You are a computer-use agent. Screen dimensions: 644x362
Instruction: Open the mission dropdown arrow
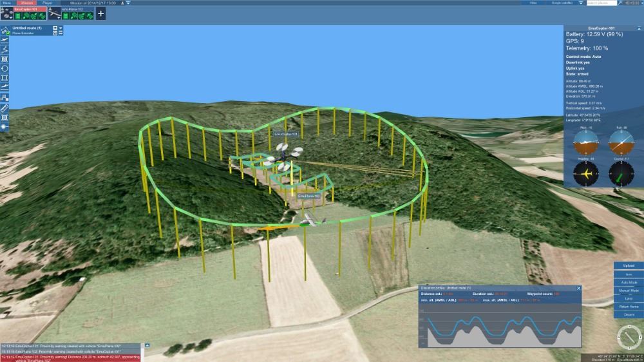pos(128,3)
